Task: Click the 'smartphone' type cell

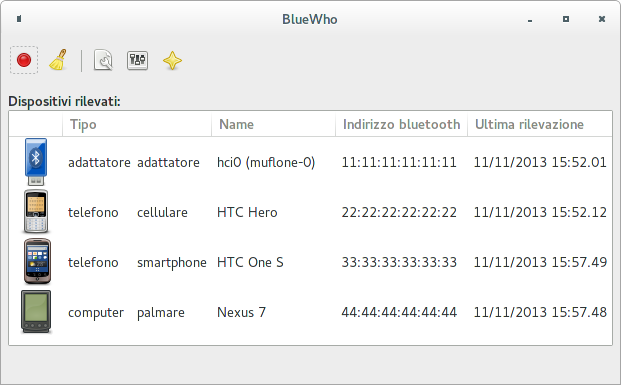Action: pyautogui.click(x=171, y=263)
